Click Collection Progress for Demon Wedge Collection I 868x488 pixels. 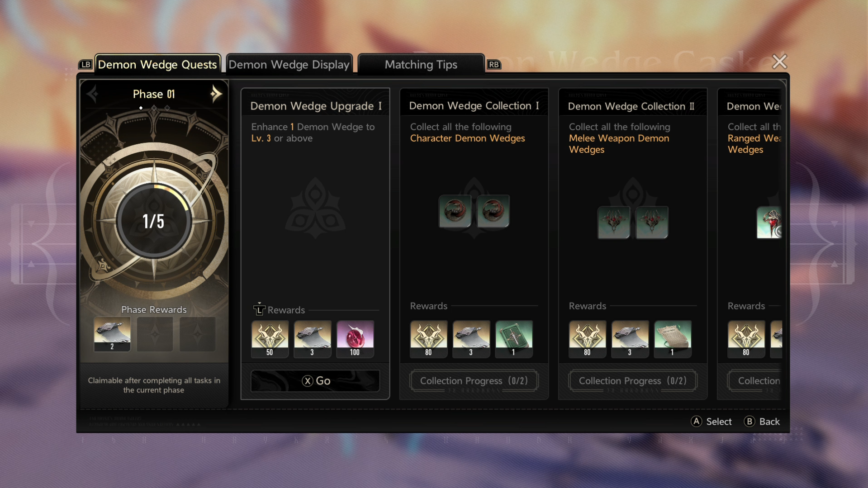(474, 381)
